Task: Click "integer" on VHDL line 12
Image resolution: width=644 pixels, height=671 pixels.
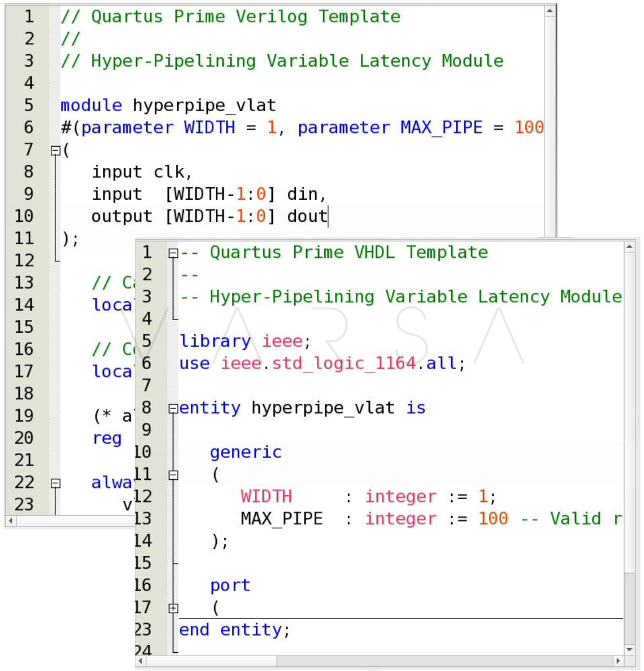Action: click(401, 497)
